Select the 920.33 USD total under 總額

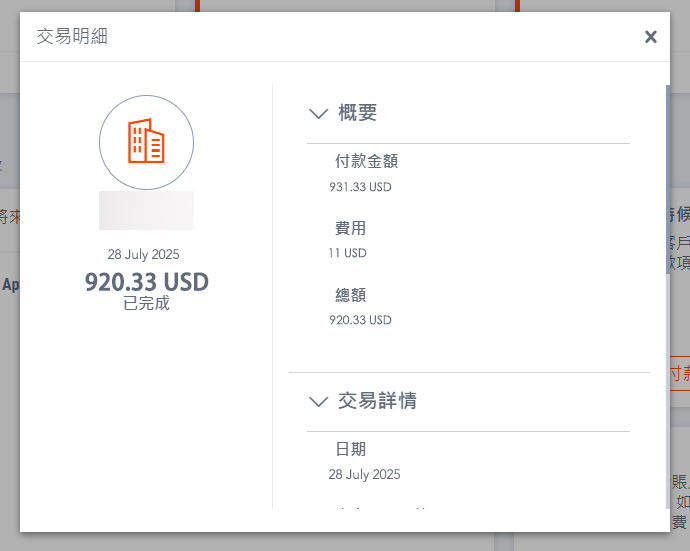tap(360, 320)
